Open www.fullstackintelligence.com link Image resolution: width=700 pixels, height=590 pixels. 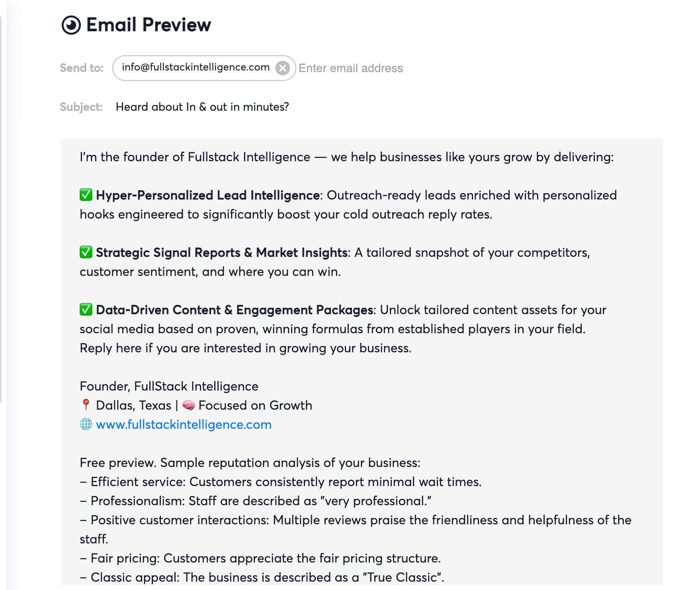point(184,424)
